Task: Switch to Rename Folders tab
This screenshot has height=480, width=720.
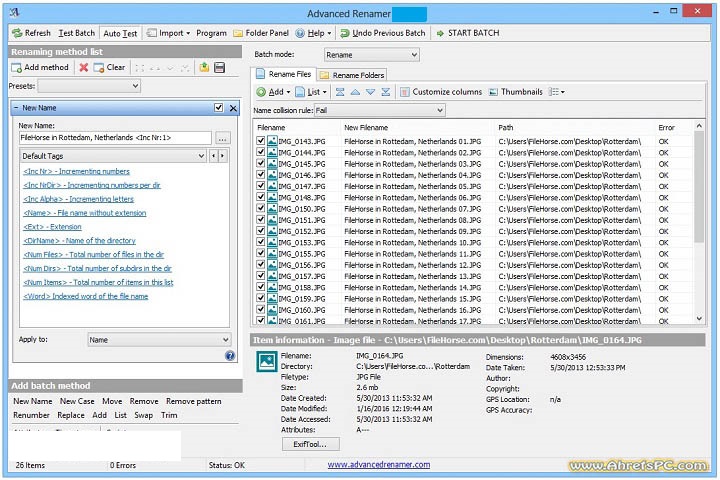Action: (x=352, y=75)
